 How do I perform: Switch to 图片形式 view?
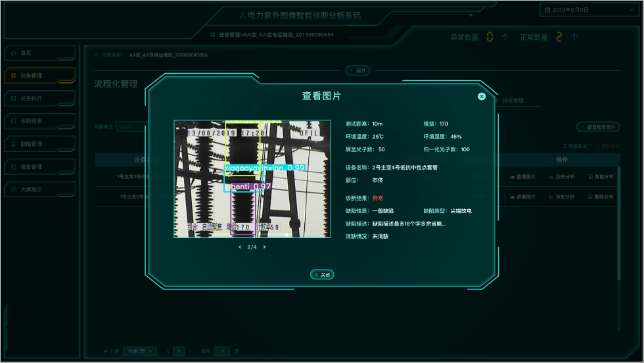(607, 147)
